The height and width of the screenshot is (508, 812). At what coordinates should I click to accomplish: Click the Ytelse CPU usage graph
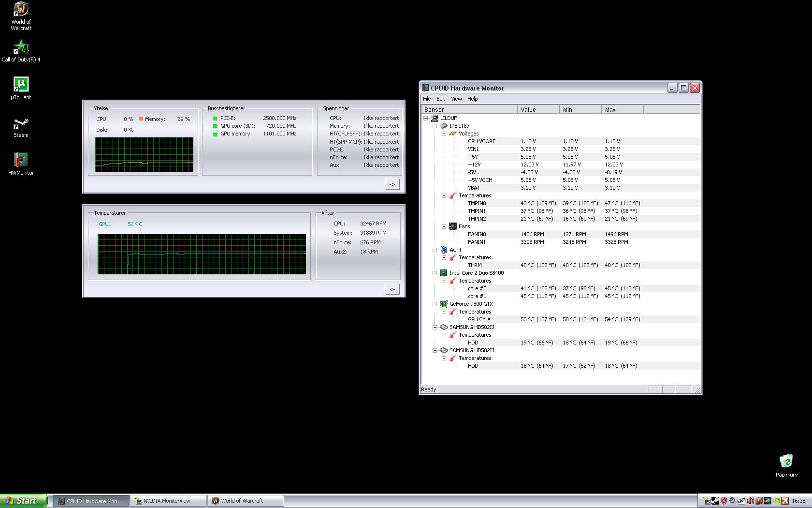click(x=144, y=154)
